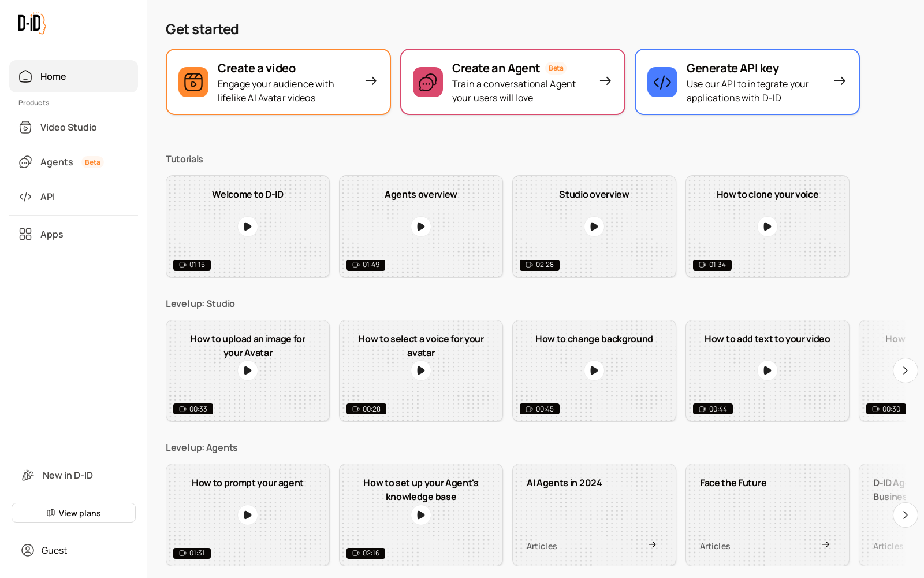Viewport: 924px width, 578px height.
Task: Click the D-ID logo
Action: (x=32, y=23)
